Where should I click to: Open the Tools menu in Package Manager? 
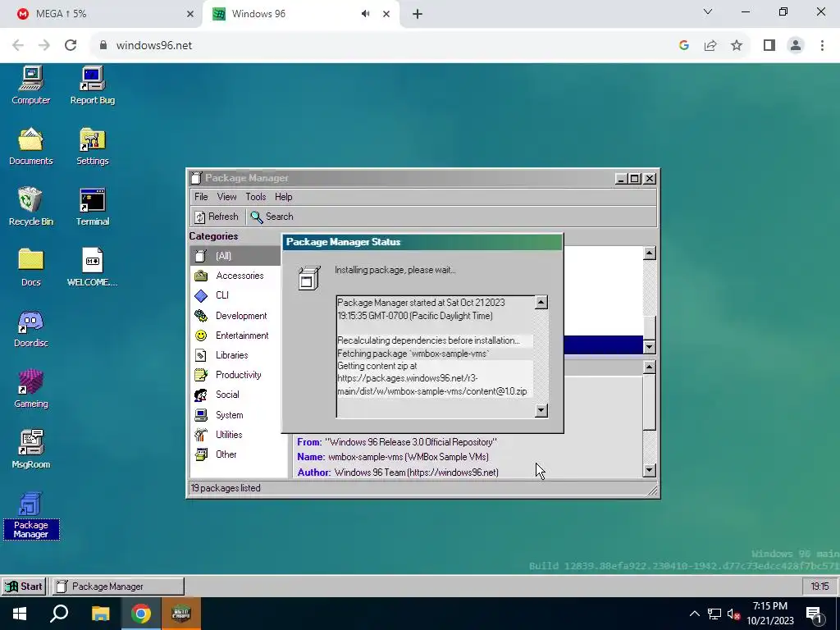tap(256, 197)
